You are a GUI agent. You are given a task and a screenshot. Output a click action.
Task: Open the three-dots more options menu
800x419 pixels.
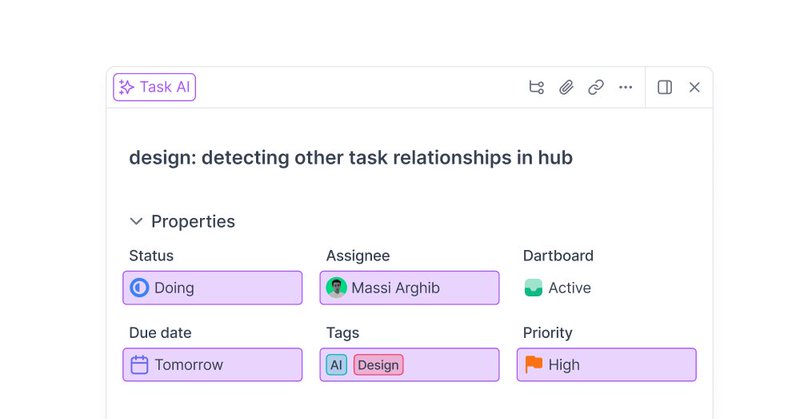[626, 87]
